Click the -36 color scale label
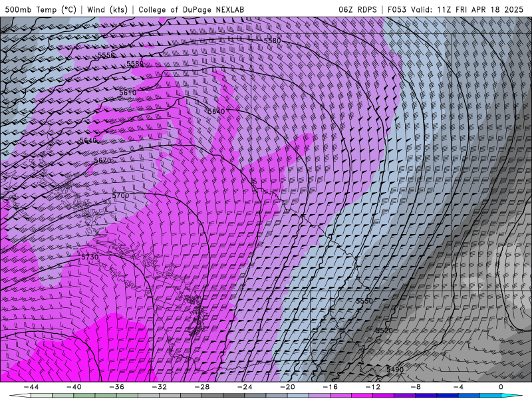The width and height of the screenshot is (532, 399). tap(116, 387)
